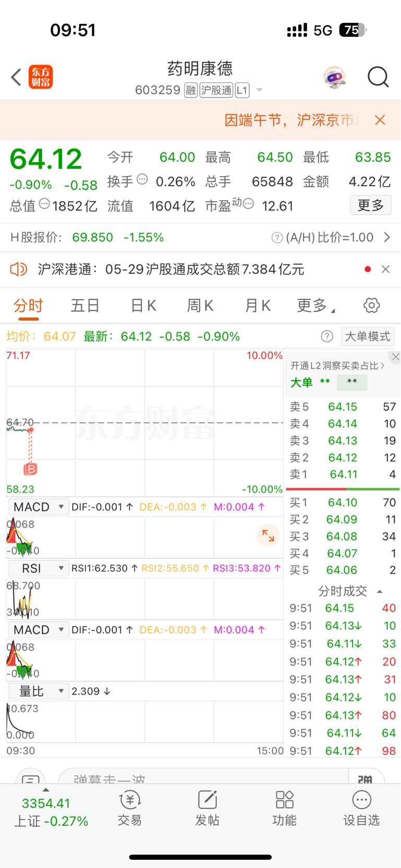Open the barrage list icon
The height and width of the screenshot is (868, 401).
(x=30, y=777)
